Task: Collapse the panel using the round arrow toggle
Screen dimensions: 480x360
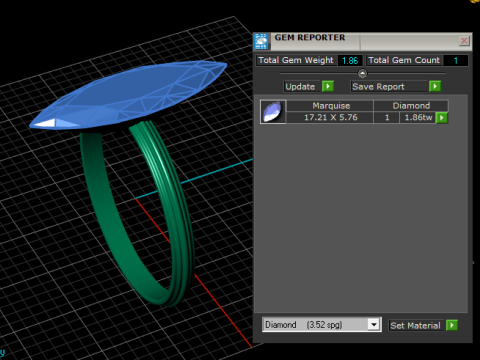Action: pyautogui.click(x=362, y=73)
